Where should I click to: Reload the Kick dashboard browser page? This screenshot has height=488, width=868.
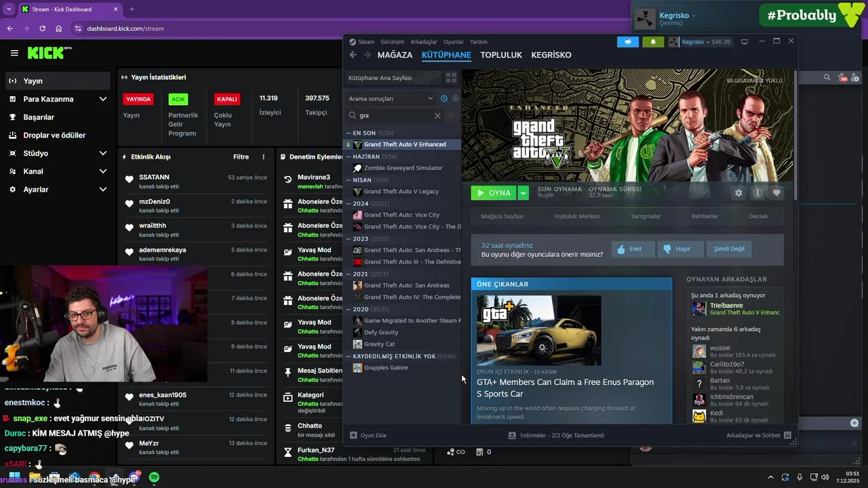(42, 28)
